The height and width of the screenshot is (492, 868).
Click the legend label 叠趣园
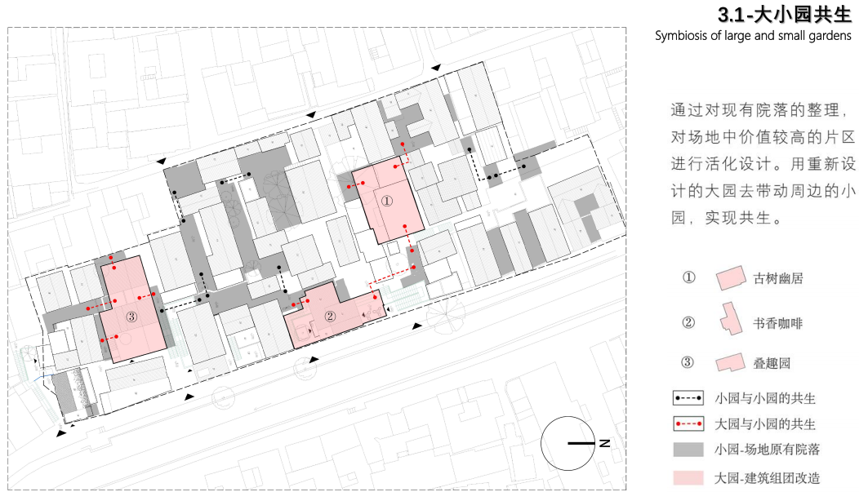(x=772, y=363)
